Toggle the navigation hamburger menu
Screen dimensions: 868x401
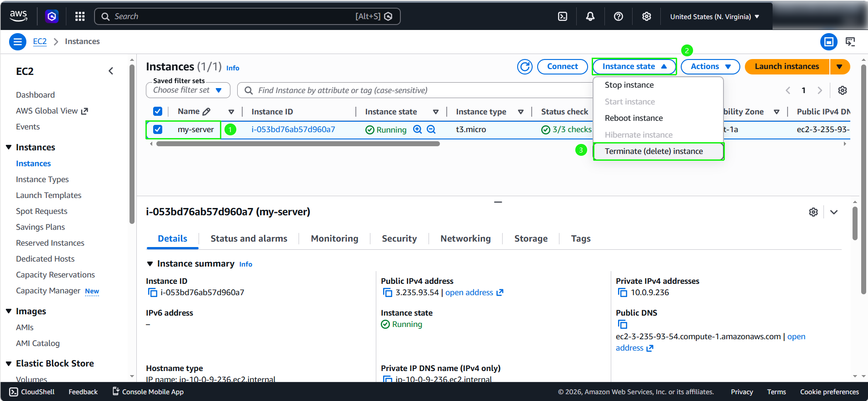click(18, 42)
